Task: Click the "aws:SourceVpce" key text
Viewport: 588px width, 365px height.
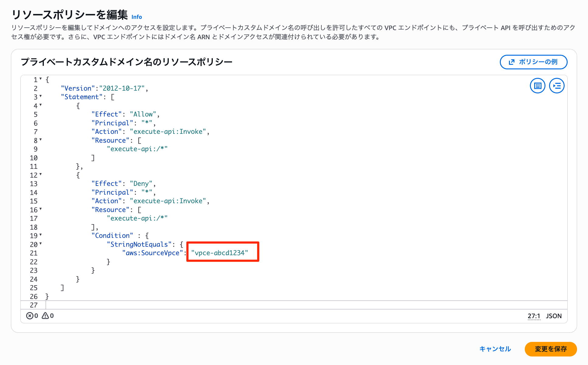Action: [x=153, y=253]
